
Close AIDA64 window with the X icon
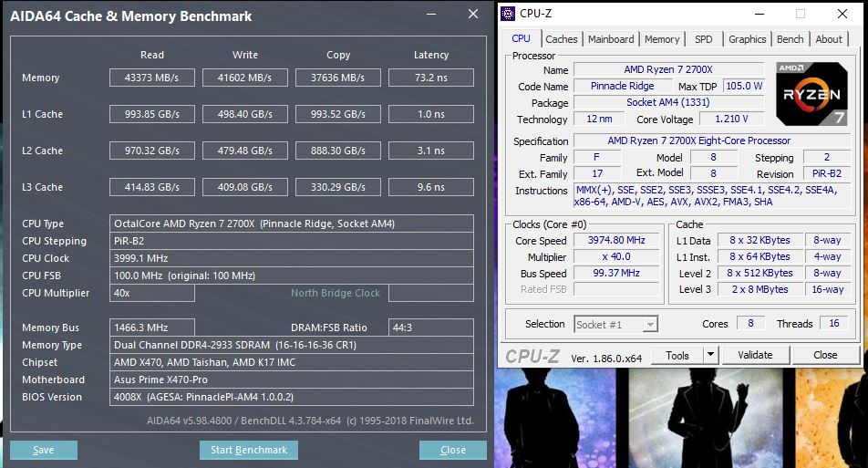tap(472, 14)
